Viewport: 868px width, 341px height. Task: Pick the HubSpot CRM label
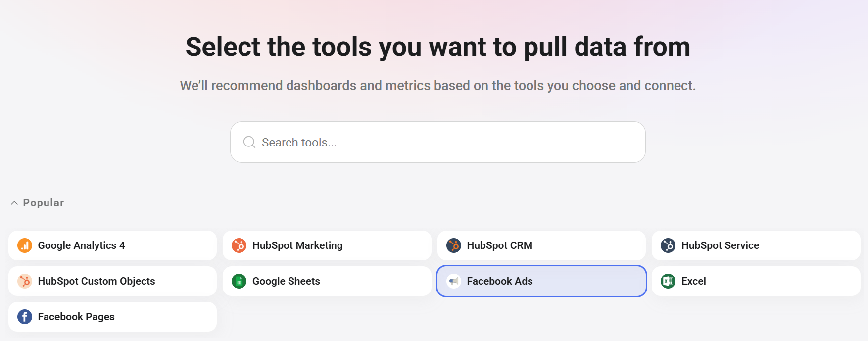(500, 245)
